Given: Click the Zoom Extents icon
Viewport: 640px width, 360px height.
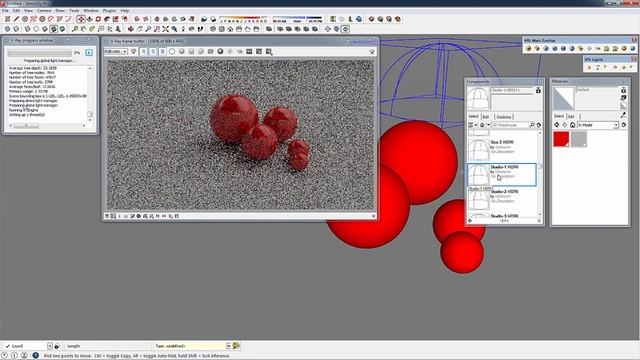Looking at the screenshot, I should click(166, 29).
